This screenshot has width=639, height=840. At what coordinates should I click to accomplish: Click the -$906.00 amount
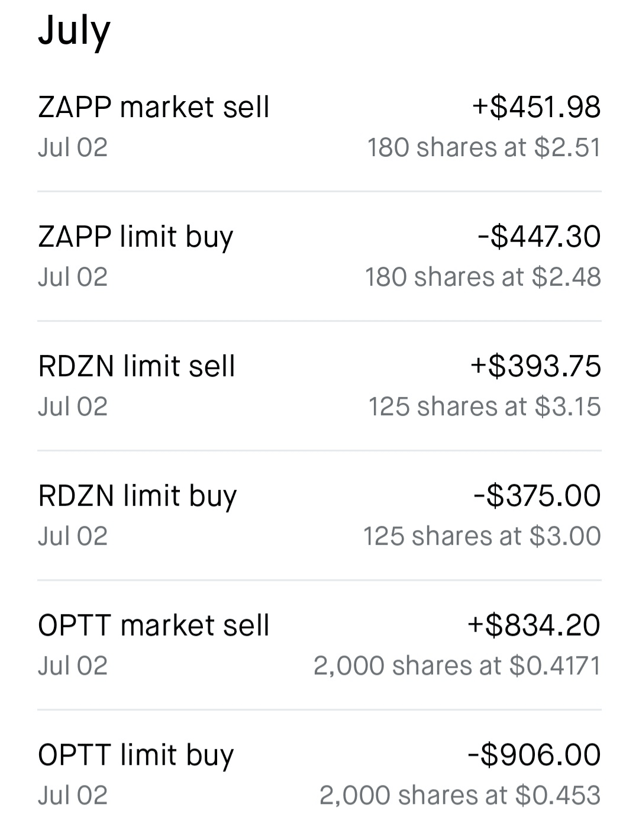coord(534,755)
